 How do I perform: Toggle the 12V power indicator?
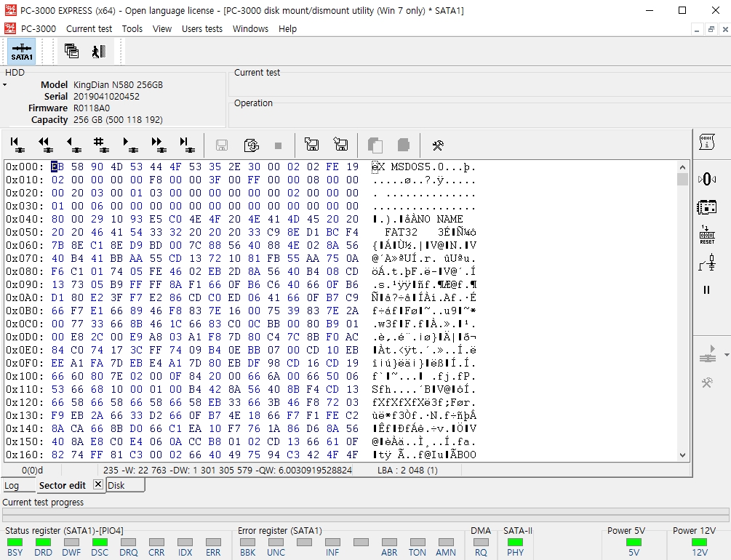coord(699,543)
